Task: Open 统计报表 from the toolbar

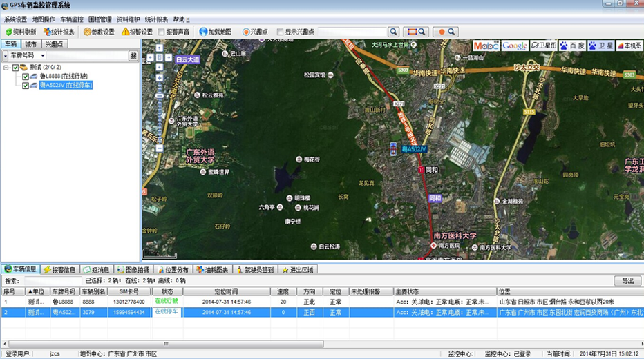Action: (59, 32)
